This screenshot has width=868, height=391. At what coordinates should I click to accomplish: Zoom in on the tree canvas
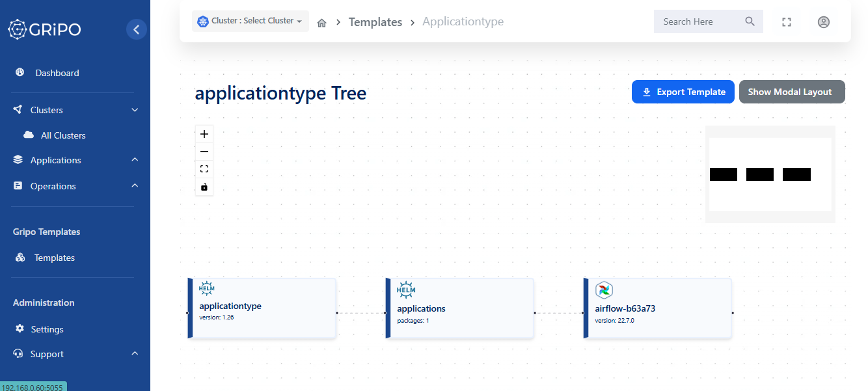click(204, 134)
